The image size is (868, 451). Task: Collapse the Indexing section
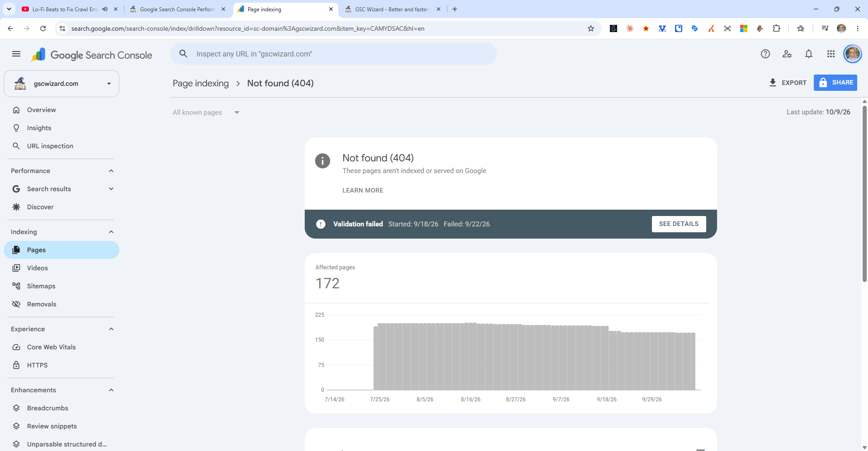111,232
